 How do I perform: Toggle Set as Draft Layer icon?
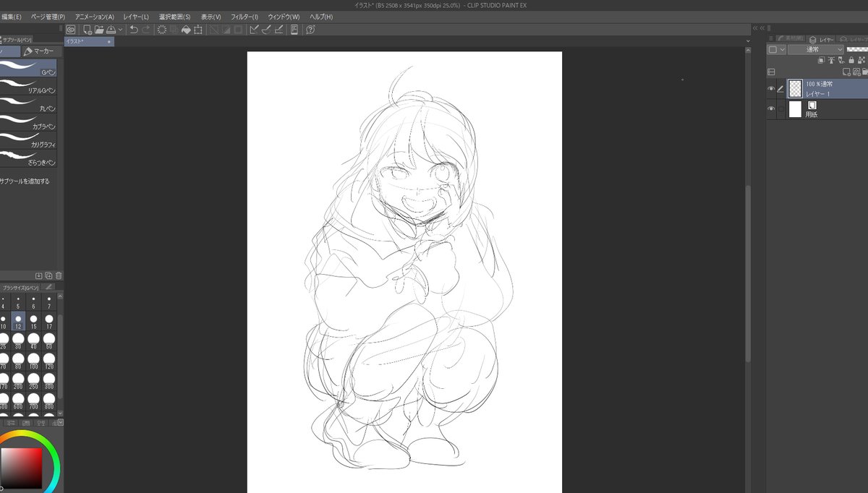[x=841, y=61]
